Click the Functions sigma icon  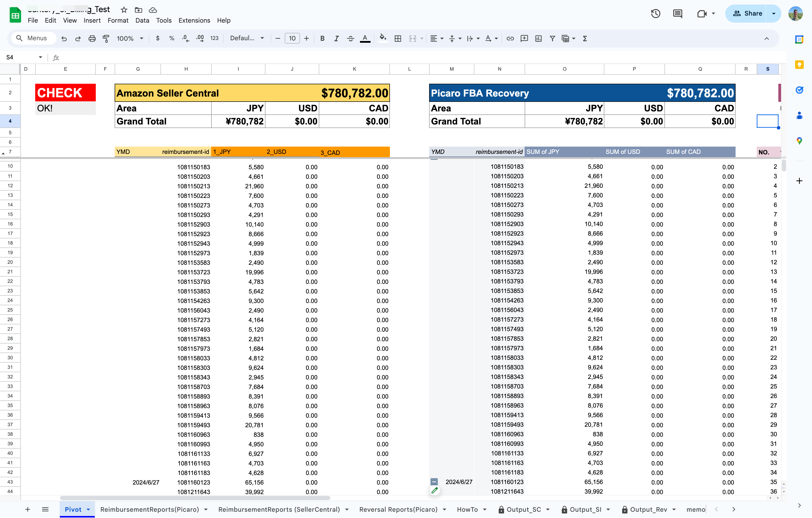(x=585, y=38)
